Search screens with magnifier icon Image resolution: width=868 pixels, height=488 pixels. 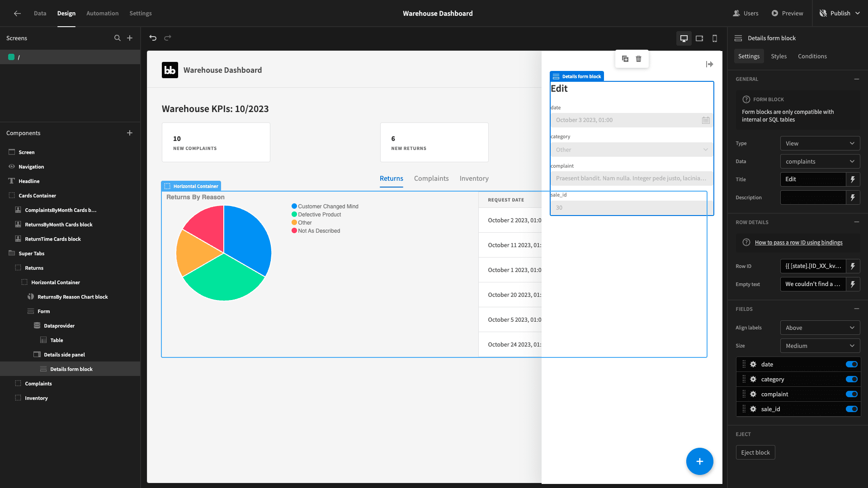tap(118, 38)
